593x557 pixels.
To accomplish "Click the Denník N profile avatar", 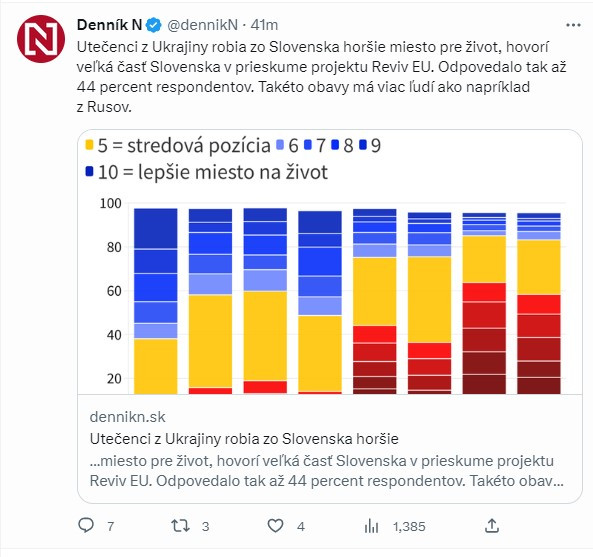I will point(41,39).
